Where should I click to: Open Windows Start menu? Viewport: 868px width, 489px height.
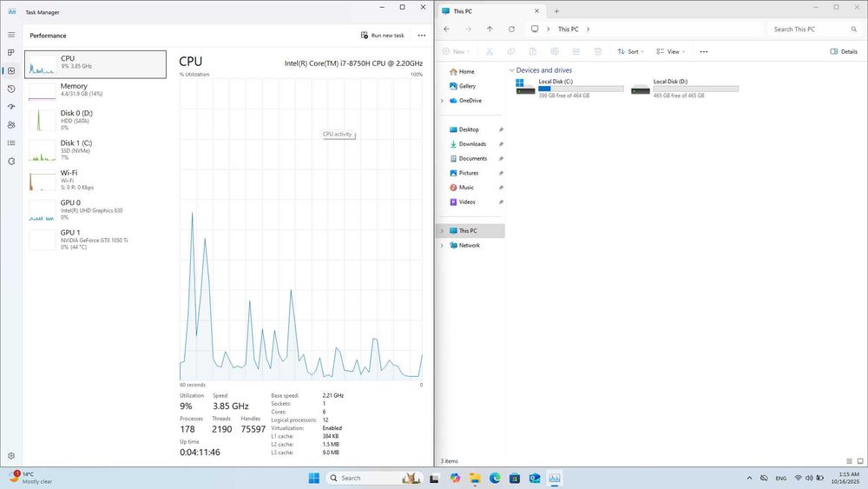coord(314,478)
